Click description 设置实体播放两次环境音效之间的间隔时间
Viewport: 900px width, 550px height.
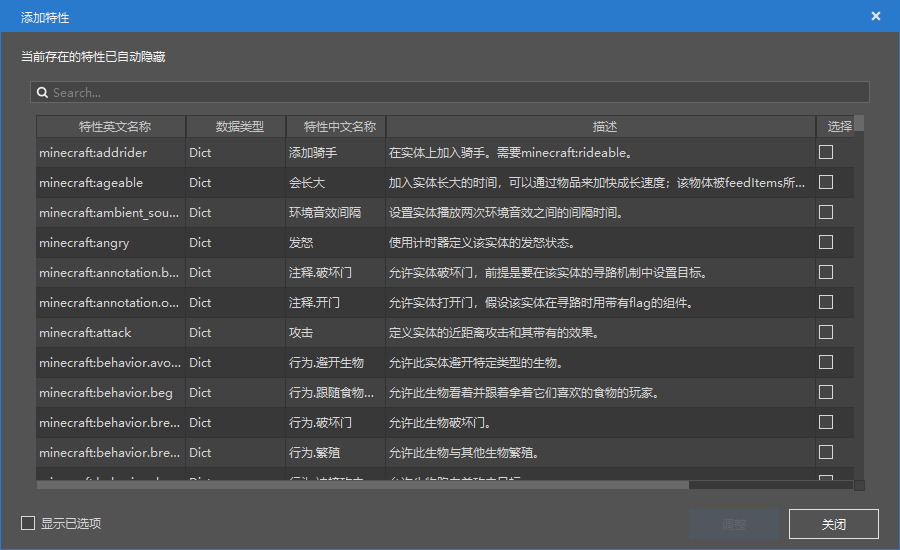(x=601, y=212)
